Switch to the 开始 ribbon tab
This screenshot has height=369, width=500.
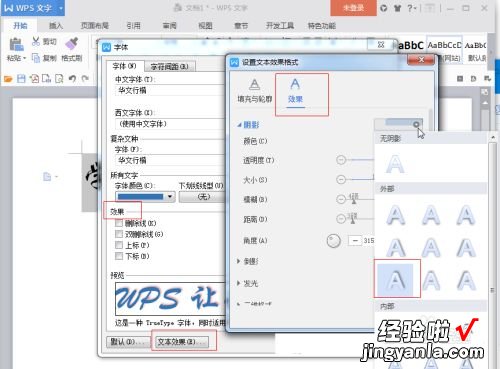[x=20, y=26]
